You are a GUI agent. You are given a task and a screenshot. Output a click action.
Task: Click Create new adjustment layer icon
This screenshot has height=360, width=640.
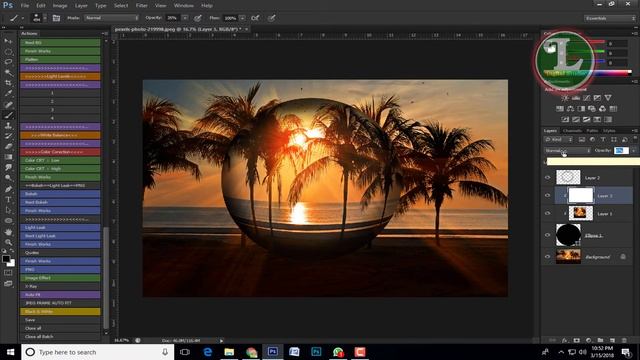coord(588,340)
